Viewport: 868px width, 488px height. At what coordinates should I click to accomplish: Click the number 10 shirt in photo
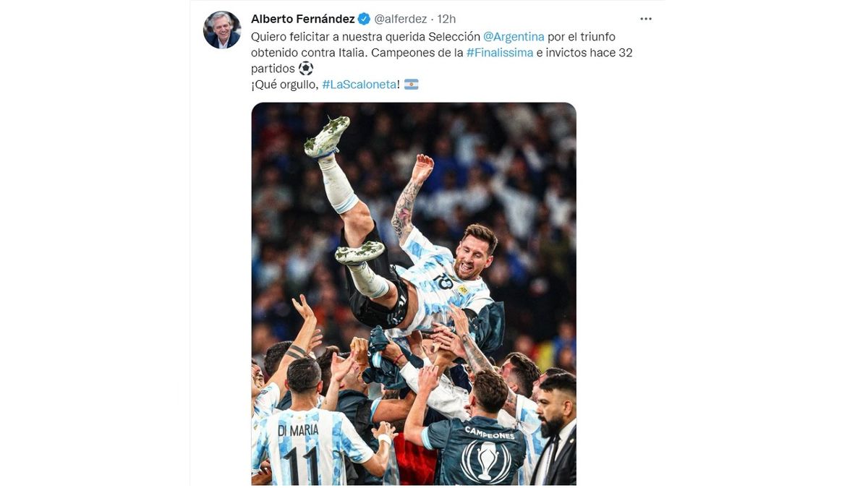tap(443, 279)
